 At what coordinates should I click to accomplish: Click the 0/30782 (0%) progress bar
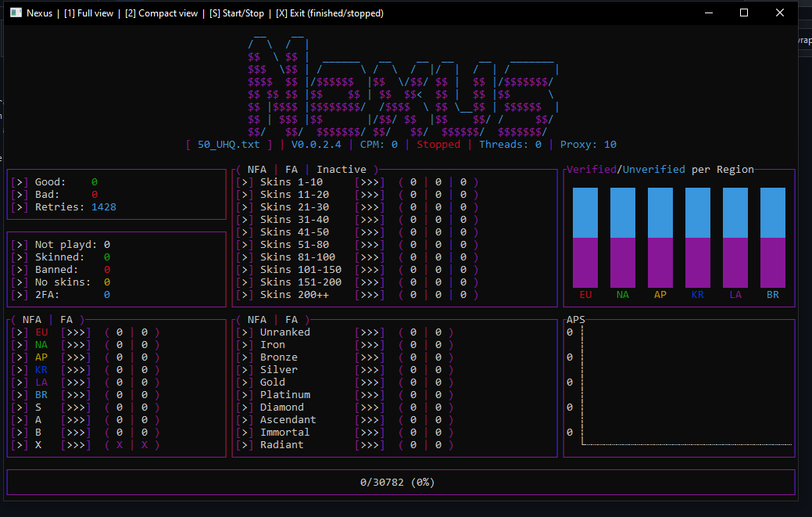[401, 483]
